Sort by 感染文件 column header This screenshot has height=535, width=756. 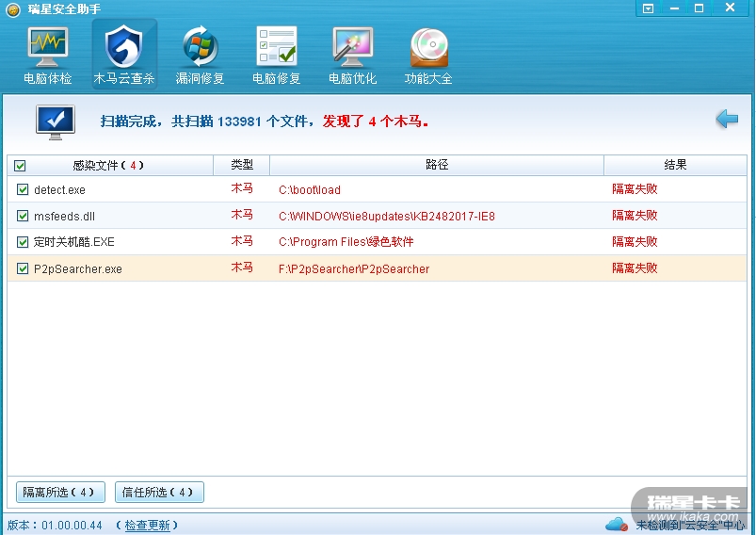[110, 166]
